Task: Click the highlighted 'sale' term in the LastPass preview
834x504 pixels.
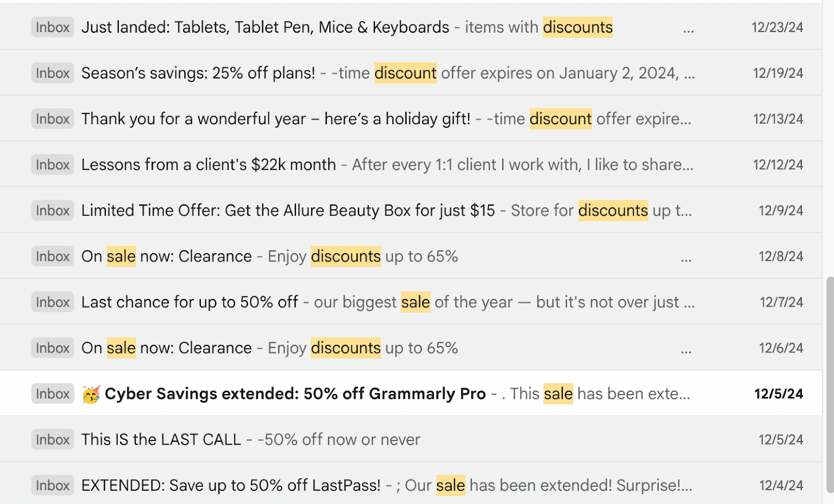Action: click(451, 485)
